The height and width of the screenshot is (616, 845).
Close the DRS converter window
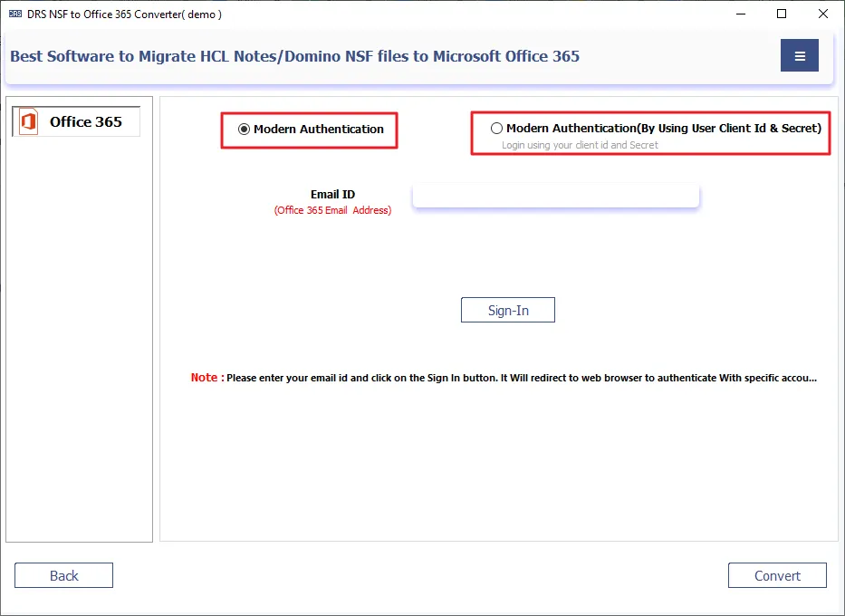823,14
